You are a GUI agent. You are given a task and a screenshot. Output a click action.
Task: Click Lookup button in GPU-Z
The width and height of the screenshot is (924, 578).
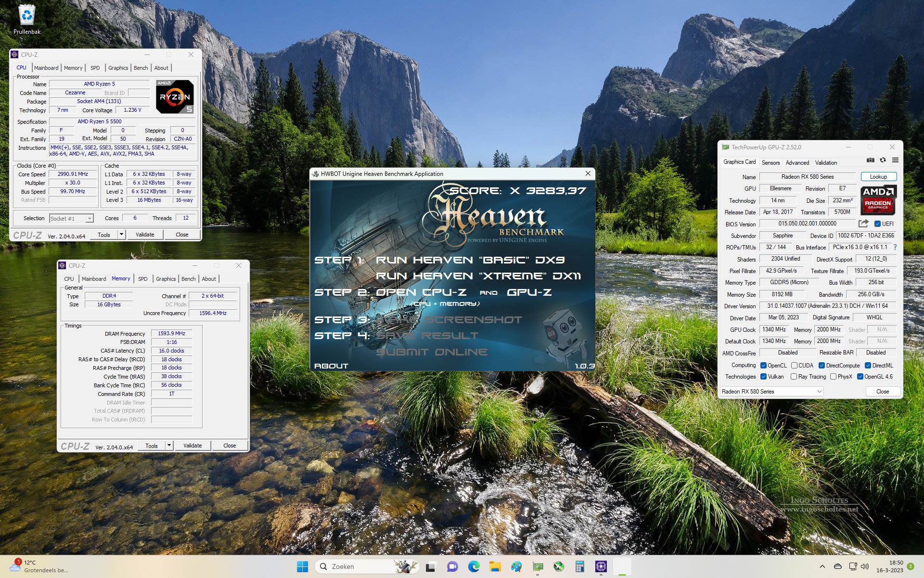878,177
